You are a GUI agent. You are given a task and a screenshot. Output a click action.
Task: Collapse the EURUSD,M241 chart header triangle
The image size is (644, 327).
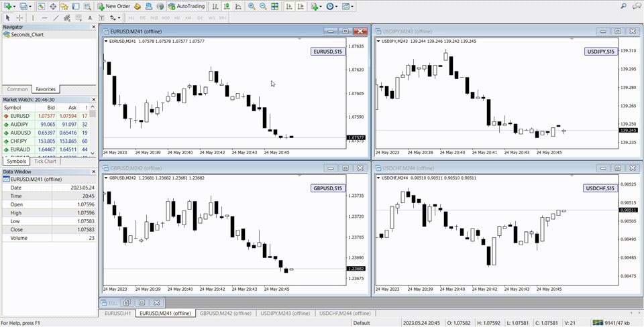click(x=107, y=41)
